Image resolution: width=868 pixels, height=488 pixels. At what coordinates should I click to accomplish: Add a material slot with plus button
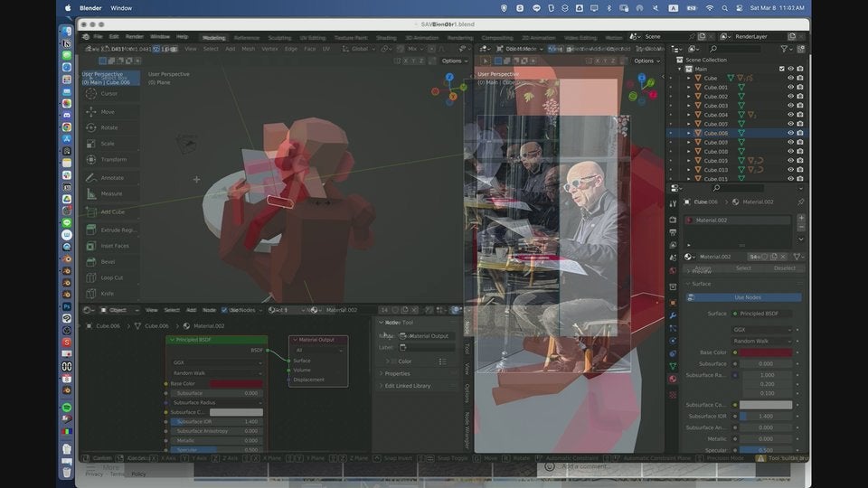pos(801,218)
